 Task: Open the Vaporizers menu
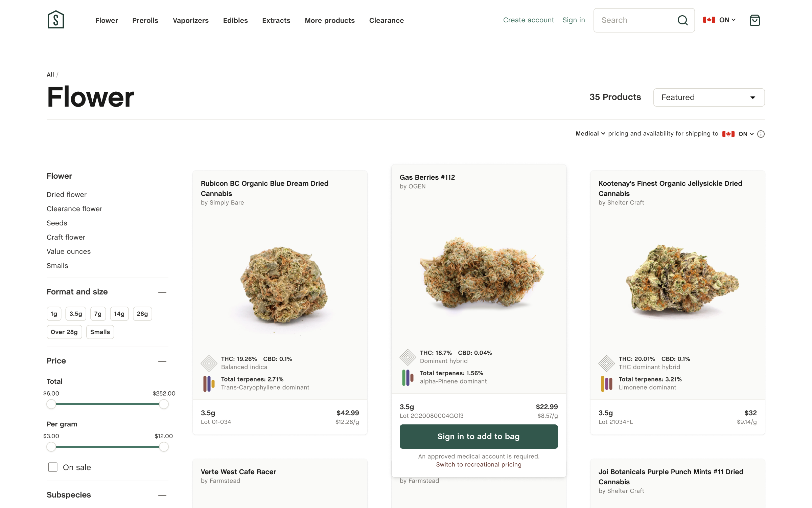(x=191, y=20)
